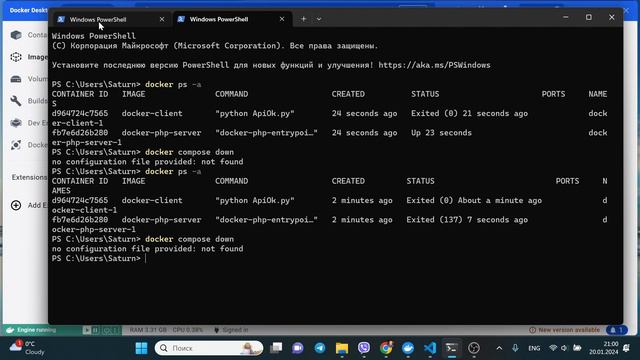Viewport: 640px width, 360px height.
Task: Click 'Up 23 seconds' status text
Action: [441, 133]
